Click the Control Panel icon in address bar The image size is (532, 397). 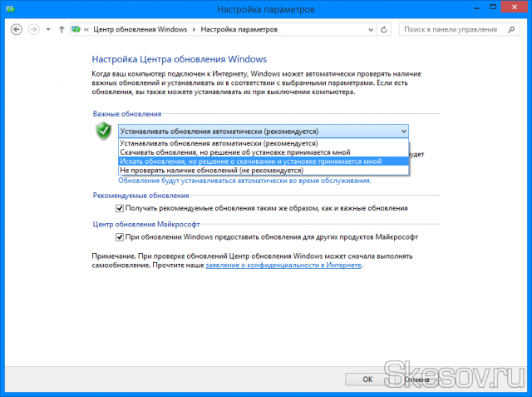pyautogui.click(x=78, y=29)
